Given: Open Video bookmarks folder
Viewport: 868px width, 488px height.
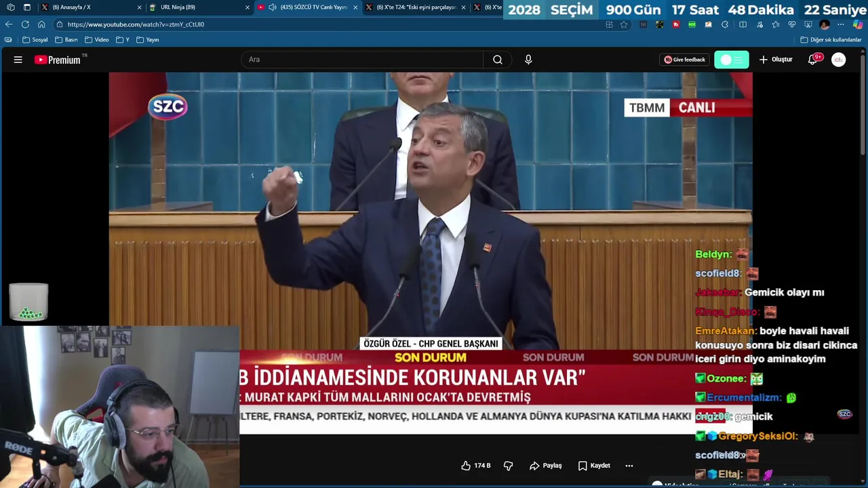Looking at the screenshot, I should coord(97,40).
